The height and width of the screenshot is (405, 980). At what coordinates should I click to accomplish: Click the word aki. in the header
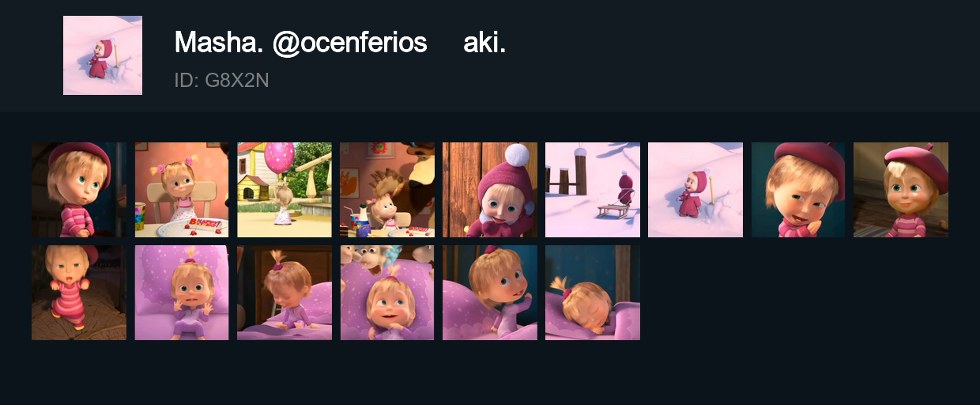coord(484,43)
